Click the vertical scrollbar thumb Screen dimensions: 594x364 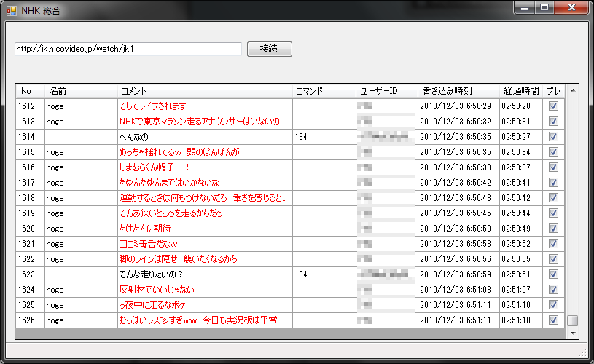573,320
